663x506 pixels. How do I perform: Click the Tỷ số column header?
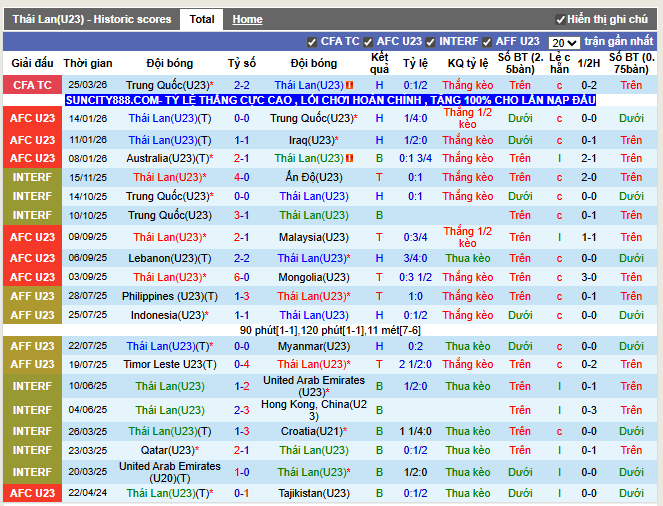242,63
